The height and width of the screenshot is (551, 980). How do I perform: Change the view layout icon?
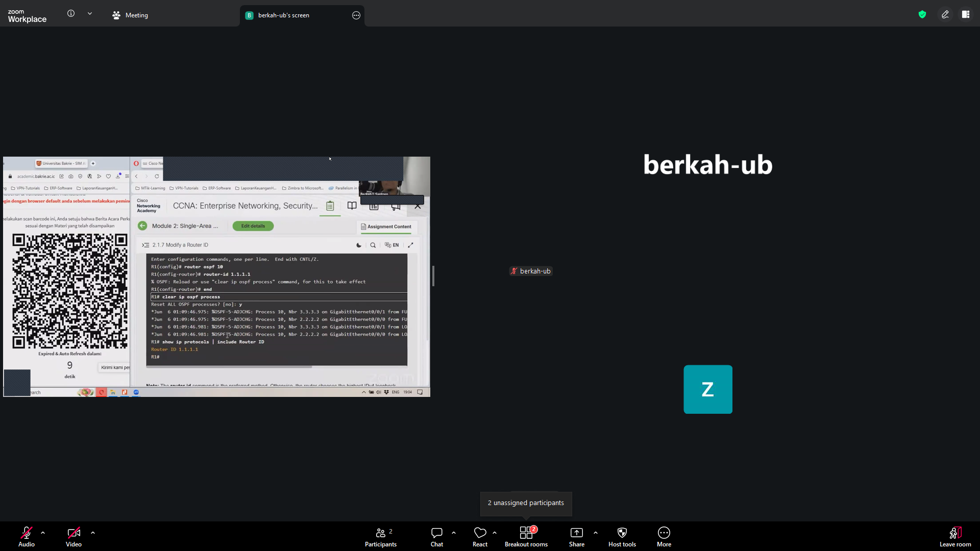[966, 14]
